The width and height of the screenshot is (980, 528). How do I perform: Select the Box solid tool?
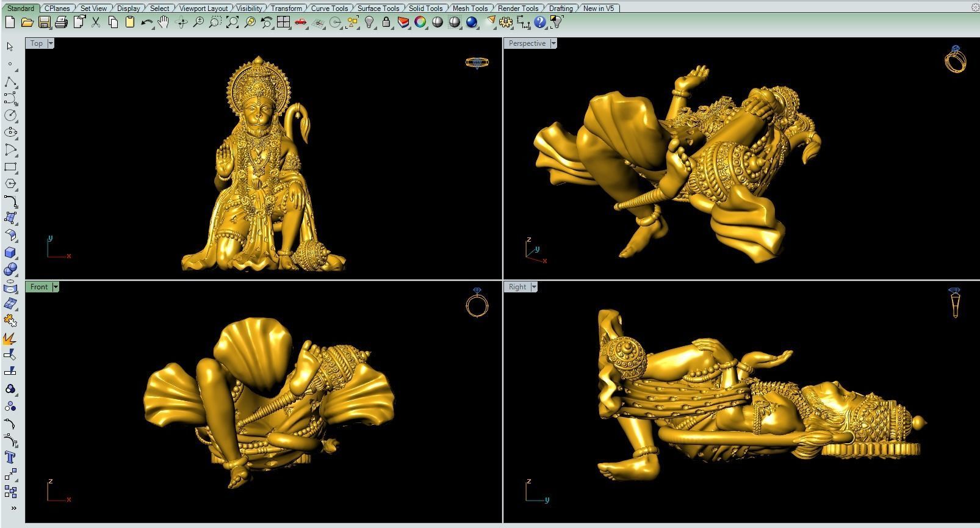tap(10, 252)
